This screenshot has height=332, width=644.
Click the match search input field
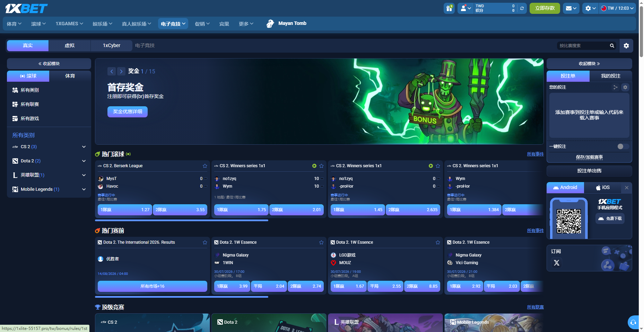[x=583, y=46]
